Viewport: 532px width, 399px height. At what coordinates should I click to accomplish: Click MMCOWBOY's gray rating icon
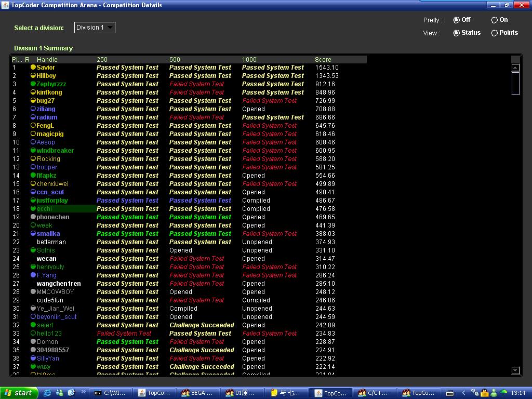[x=33, y=291]
